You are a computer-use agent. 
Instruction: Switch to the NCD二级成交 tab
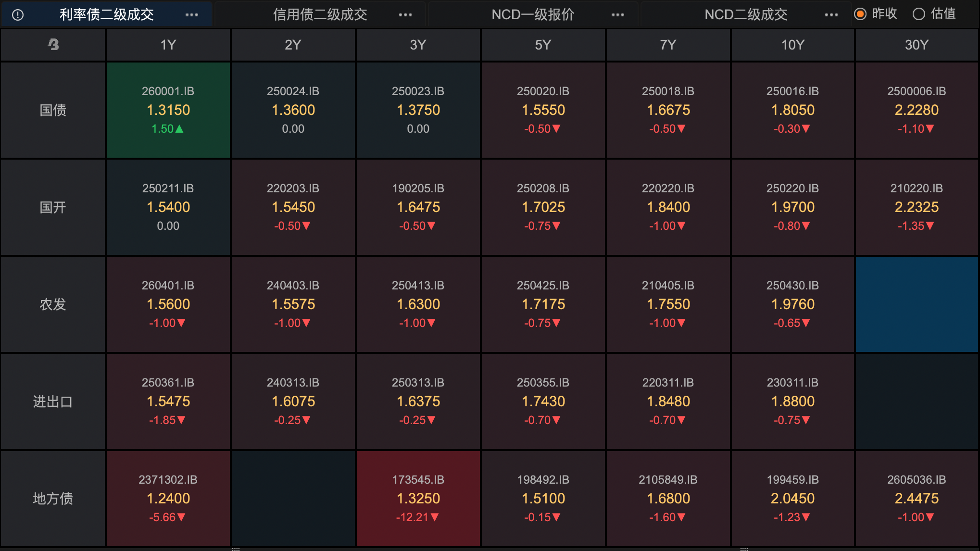[x=746, y=15]
